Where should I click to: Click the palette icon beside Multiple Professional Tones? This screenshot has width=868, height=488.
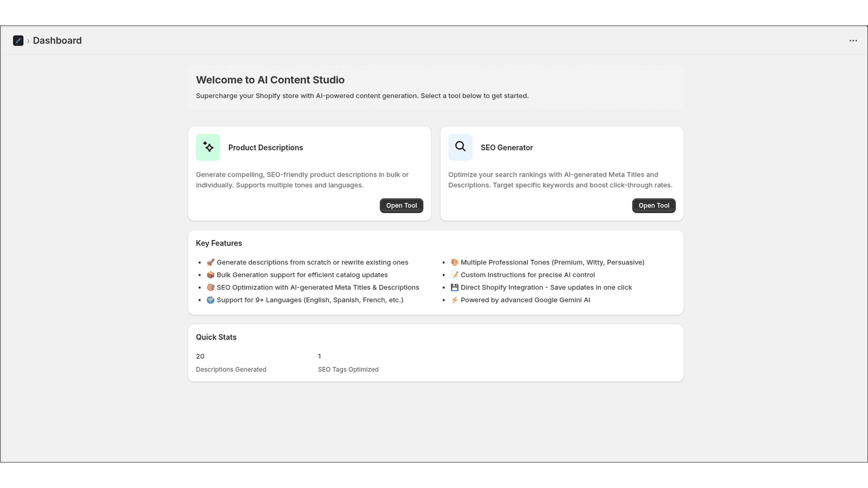[454, 262]
